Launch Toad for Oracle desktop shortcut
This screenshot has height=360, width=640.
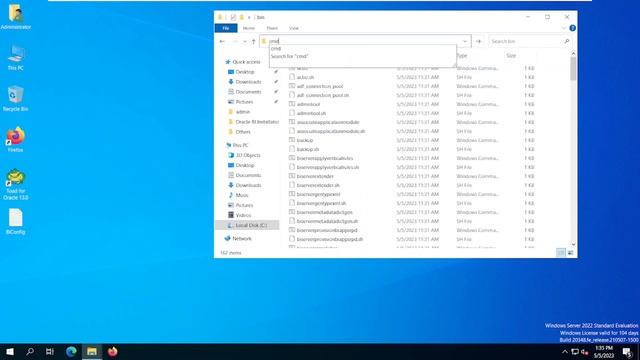pyautogui.click(x=16, y=184)
